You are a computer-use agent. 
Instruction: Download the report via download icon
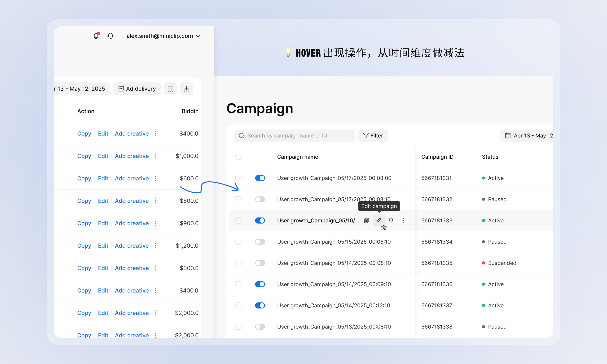187,88
